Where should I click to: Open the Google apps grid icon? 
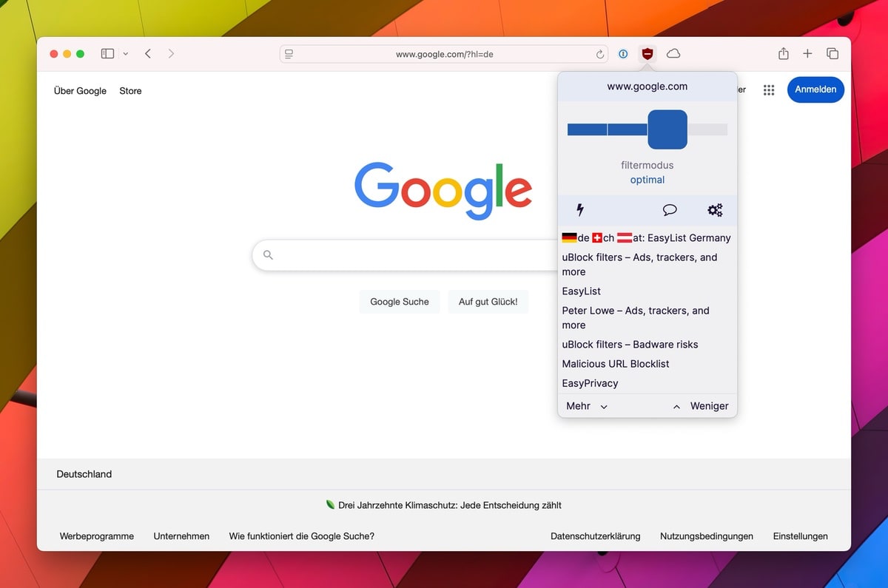[x=769, y=89]
